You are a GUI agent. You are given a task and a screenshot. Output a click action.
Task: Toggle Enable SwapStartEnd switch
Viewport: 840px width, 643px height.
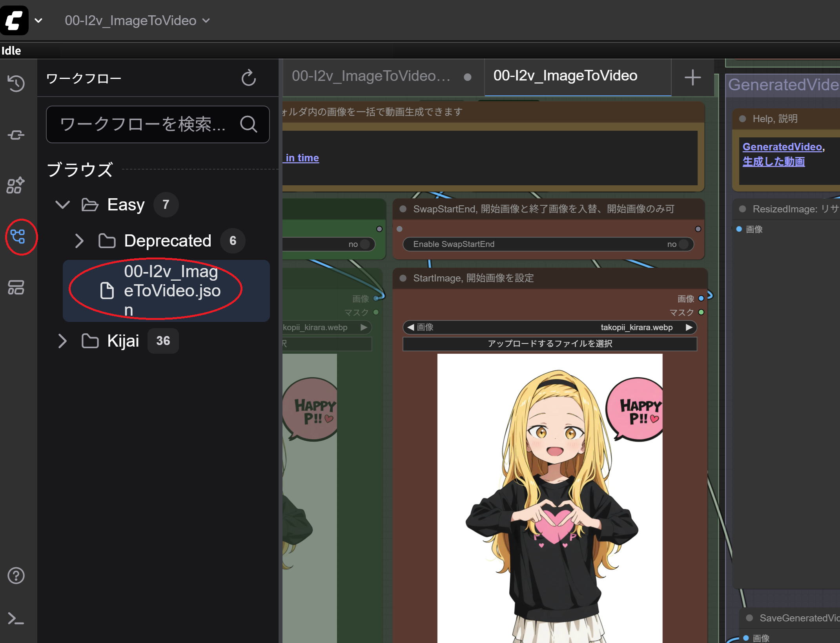pyautogui.click(x=683, y=244)
